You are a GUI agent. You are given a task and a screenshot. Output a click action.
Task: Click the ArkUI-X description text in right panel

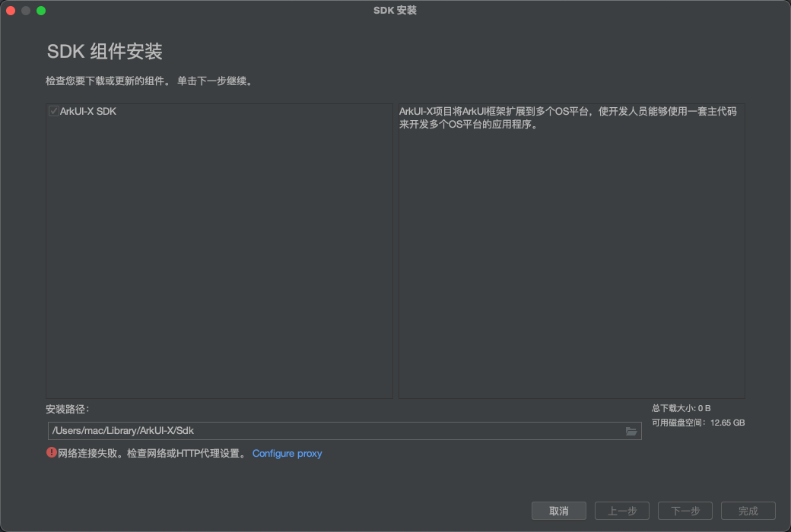pyautogui.click(x=568, y=118)
